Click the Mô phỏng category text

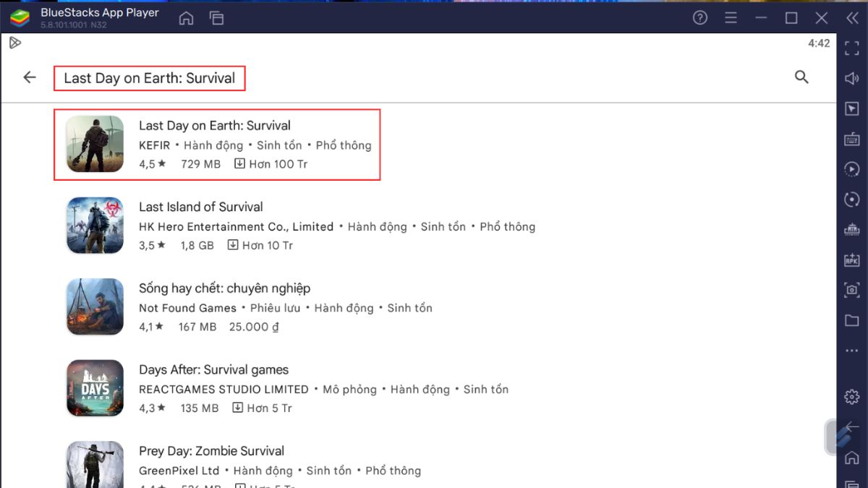click(350, 390)
